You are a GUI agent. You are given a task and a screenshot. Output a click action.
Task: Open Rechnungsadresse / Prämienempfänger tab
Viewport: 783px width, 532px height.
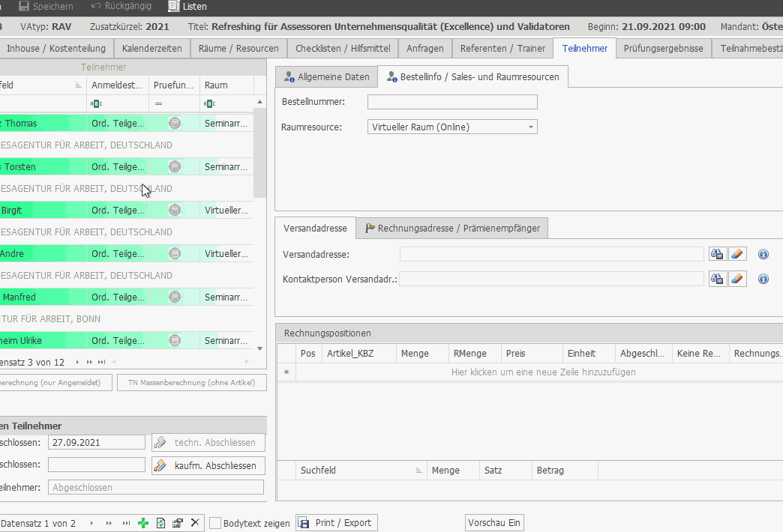(x=452, y=228)
